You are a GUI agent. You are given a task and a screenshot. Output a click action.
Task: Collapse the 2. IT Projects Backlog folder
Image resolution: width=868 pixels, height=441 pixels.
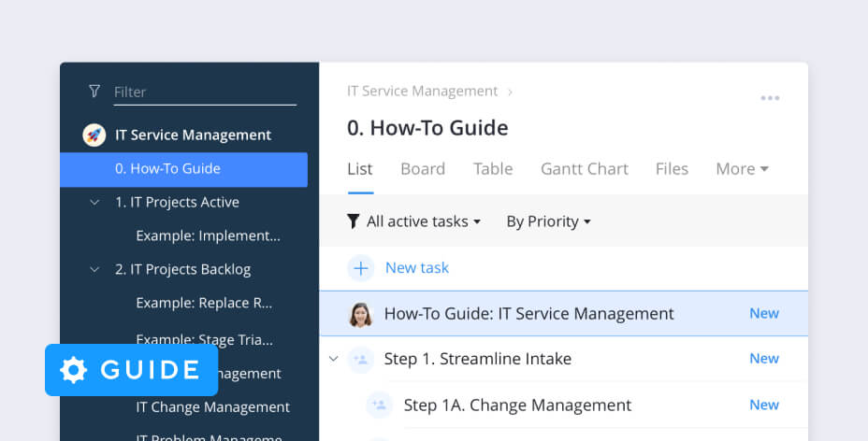pos(94,270)
